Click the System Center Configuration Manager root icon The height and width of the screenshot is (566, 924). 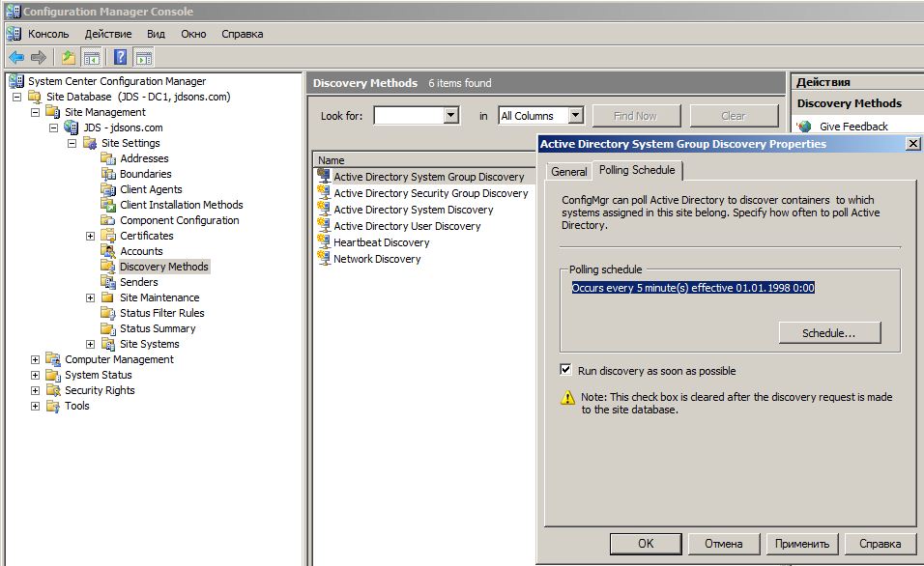tap(16, 81)
